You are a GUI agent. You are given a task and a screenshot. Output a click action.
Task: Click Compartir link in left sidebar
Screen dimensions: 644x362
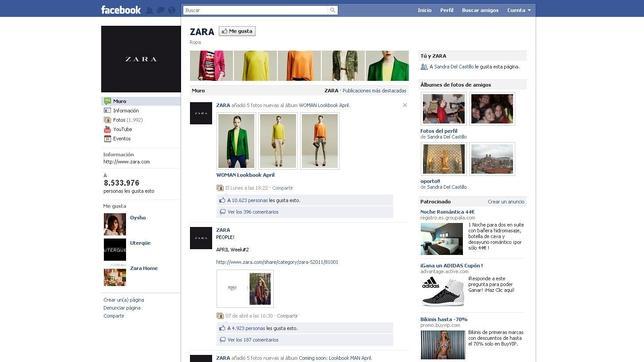(x=114, y=316)
